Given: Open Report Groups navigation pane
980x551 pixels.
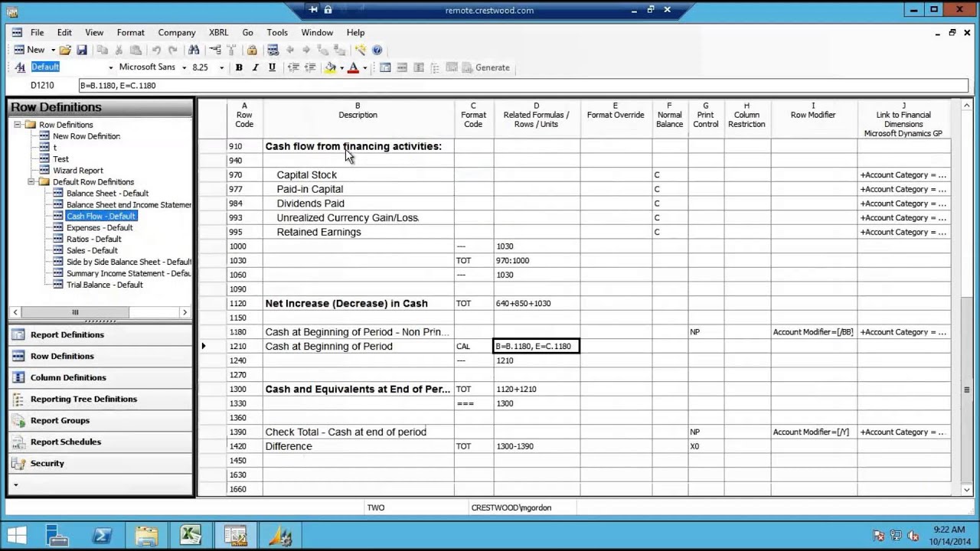Looking at the screenshot, I should coord(100,420).
